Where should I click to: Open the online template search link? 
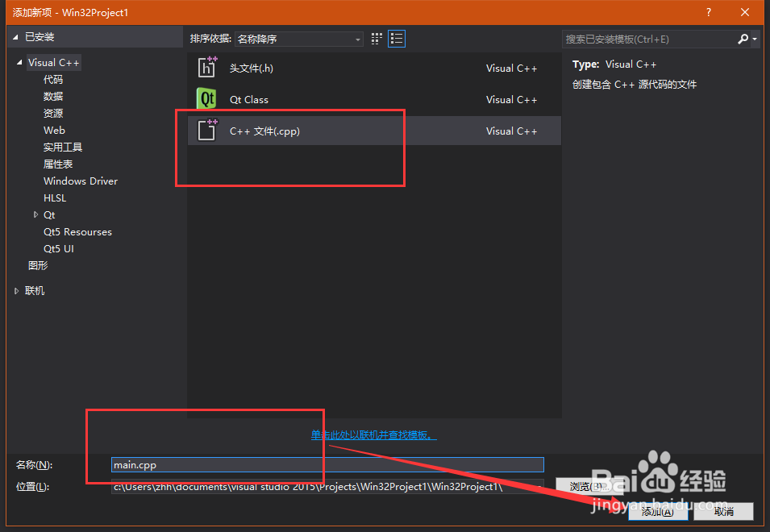coord(373,434)
